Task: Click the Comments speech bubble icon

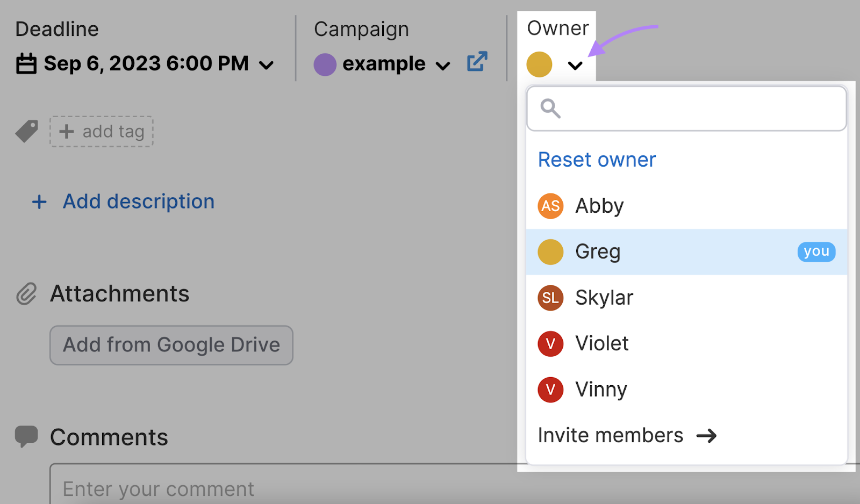Action: coord(26,437)
